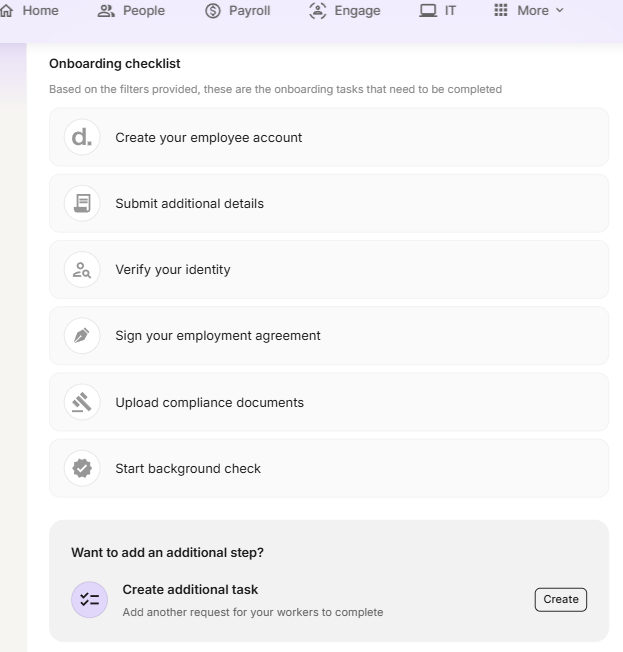Open the Home tab
This screenshot has width=623, height=652.
click(x=30, y=11)
